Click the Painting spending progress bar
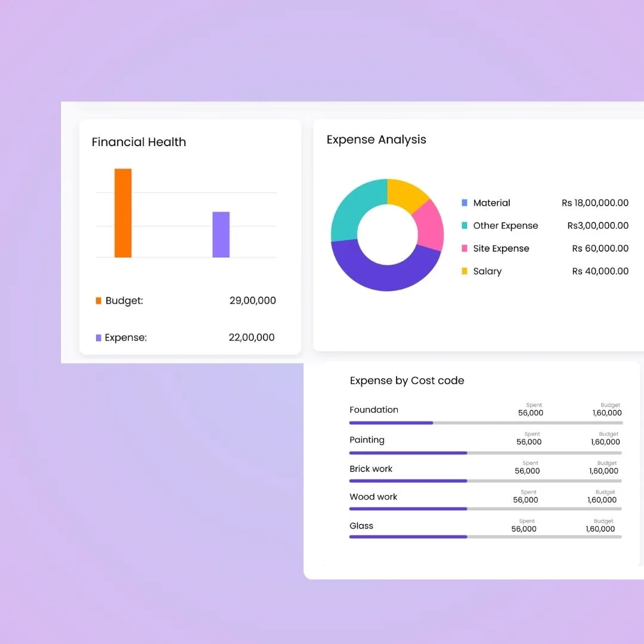Screen dimensions: 644x644 click(x=408, y=453)
